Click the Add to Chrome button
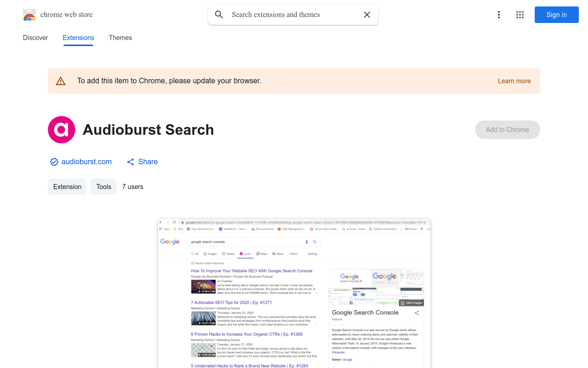 [508, 130]
